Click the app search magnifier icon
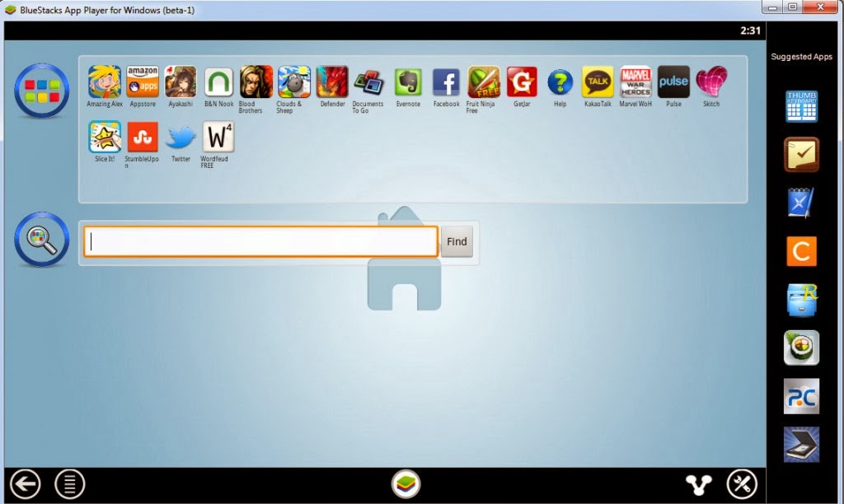The width and height of the screenshot is (844, 504). (x=41, y=240)
